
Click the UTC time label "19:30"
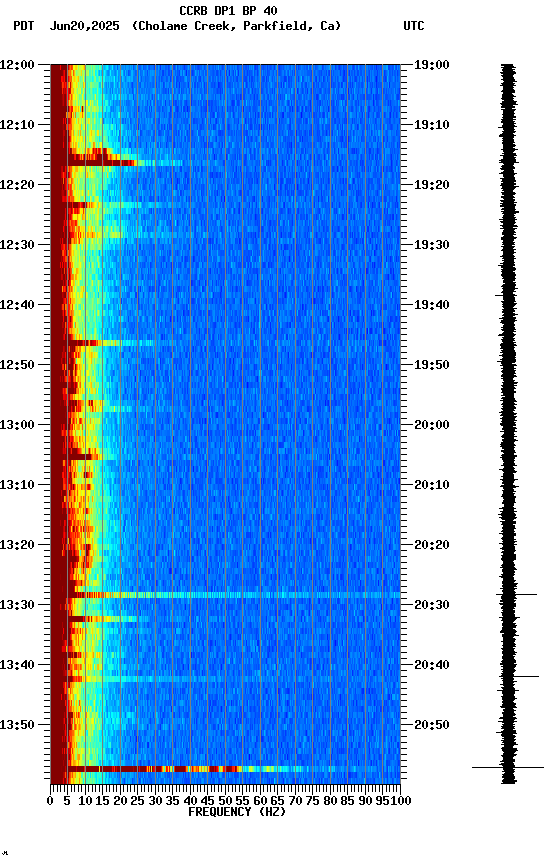pyautogui.click(x=432, y=245)
